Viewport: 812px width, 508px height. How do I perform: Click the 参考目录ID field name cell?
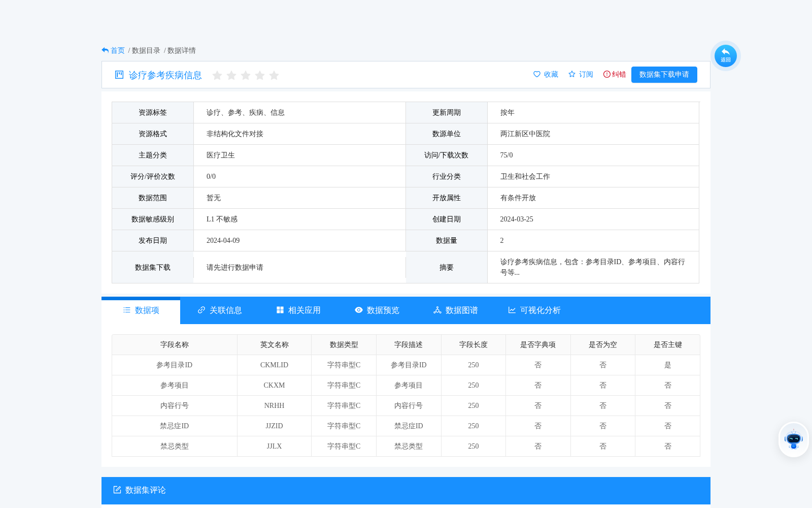pyautogui.click(x=175, y=365)
